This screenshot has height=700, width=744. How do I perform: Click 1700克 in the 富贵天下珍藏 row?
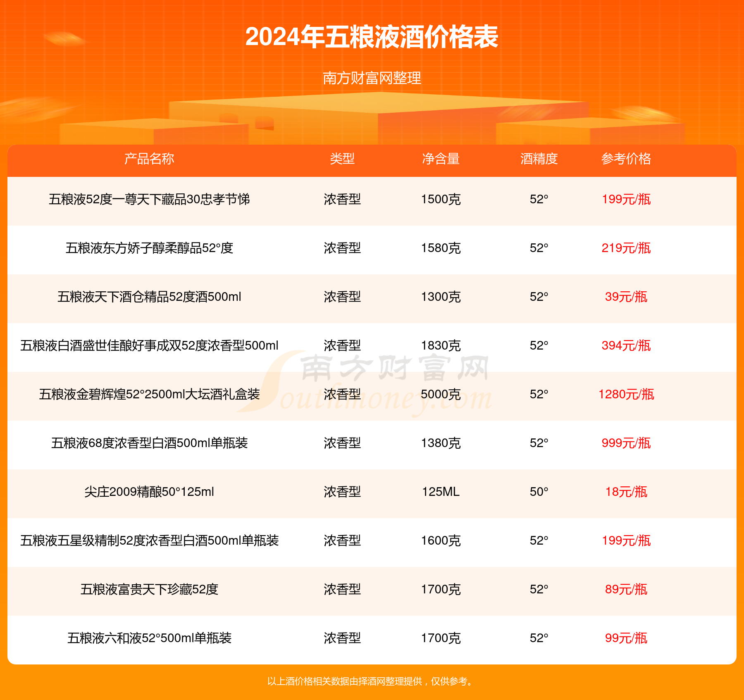coord(441,590)
